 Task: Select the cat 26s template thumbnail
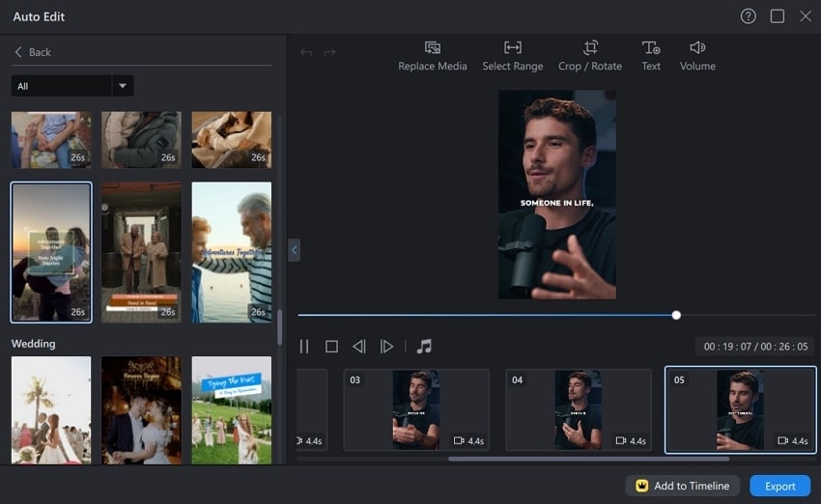(232, 140)
